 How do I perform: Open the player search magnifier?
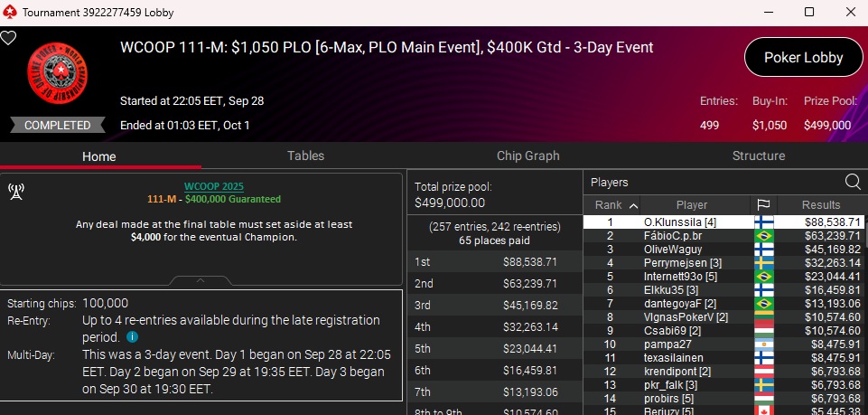(852, 182)
